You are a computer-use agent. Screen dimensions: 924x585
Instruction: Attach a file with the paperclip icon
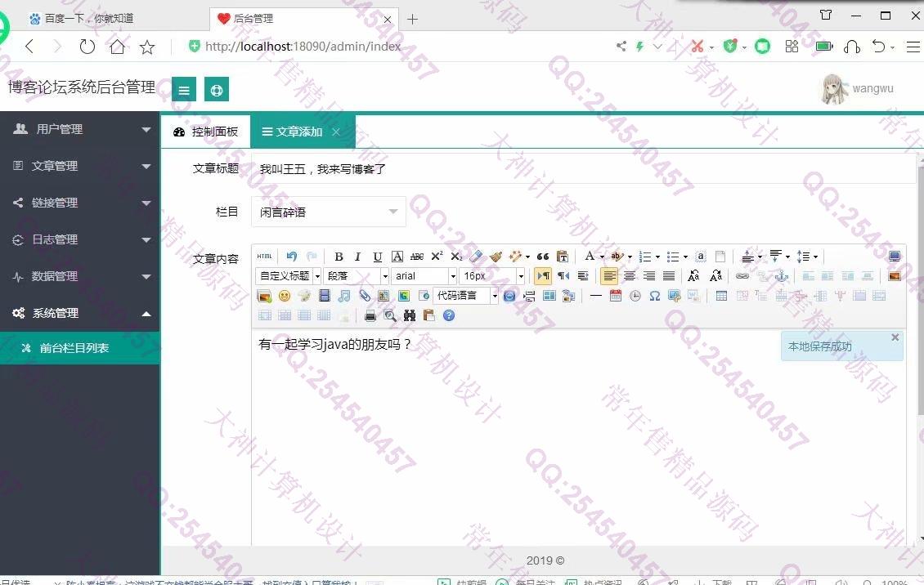364,296
